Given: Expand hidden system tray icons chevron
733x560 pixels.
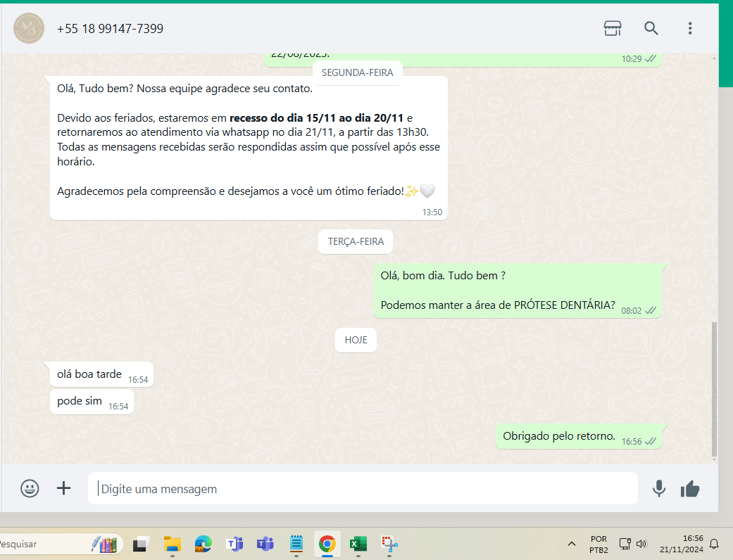Looking at the screenshot, I should pyautogui.click(x=571, y=544).
